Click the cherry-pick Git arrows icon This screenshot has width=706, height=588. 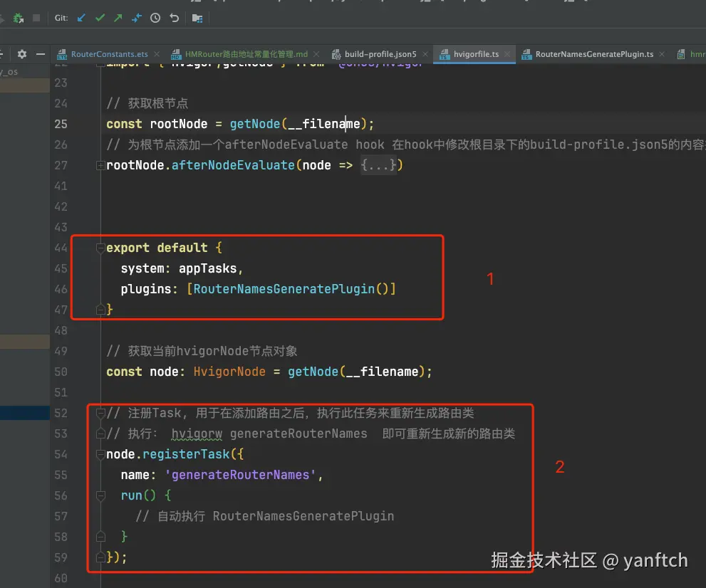pos(136,18)
